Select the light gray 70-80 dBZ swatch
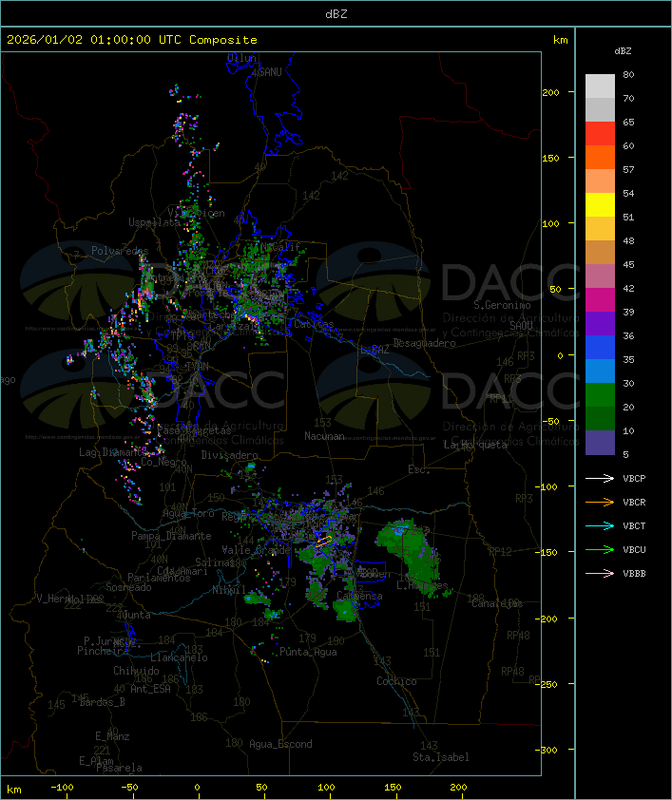The width and height of the screenshot is (672, 800). (600, 86)
